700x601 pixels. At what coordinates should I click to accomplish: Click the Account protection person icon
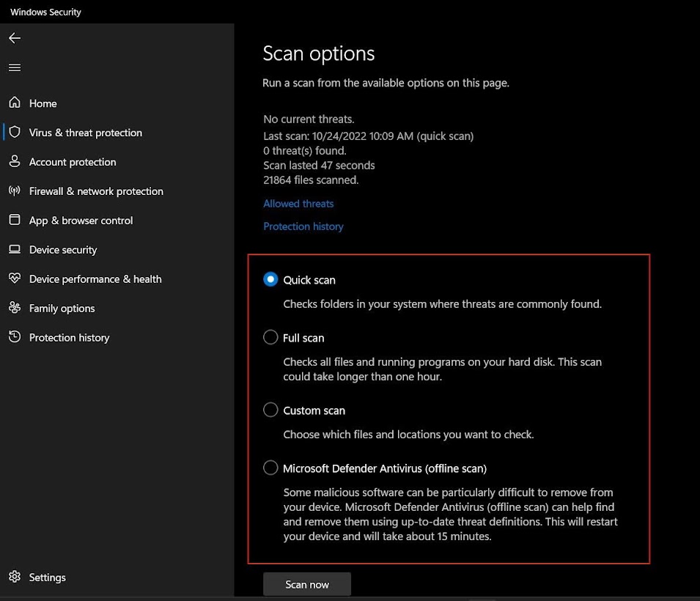tap(15, 161)
